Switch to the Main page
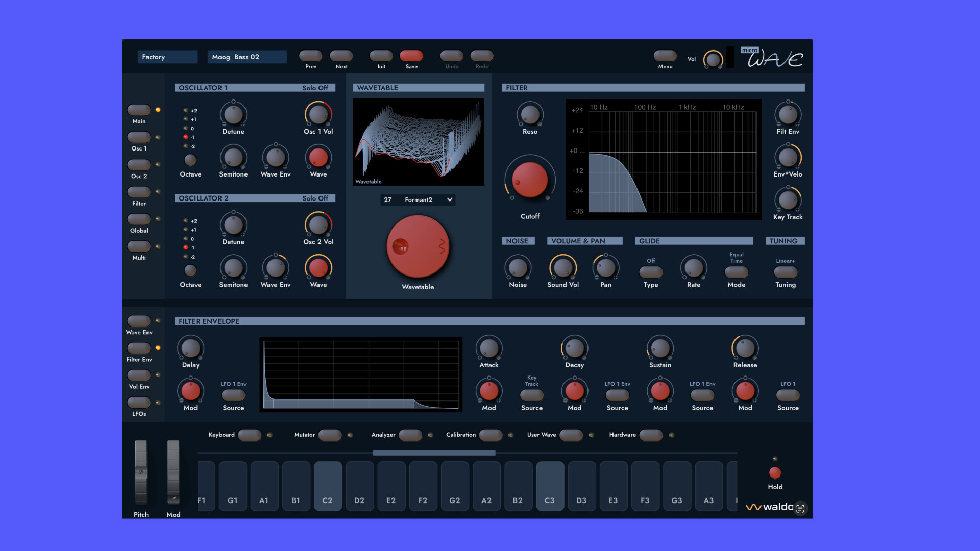The image size is (980, 551). 139,110
